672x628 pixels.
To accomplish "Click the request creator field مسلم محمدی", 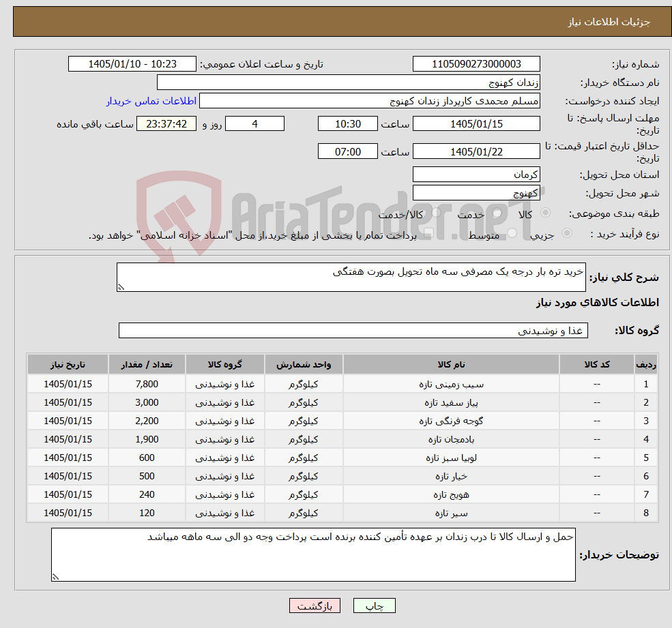I will point(369,101).
